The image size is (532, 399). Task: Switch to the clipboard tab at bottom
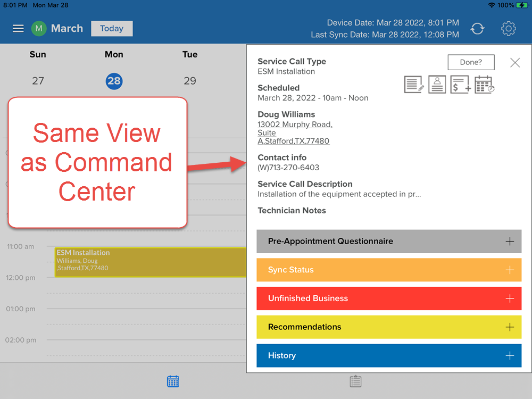click(355, 381)
